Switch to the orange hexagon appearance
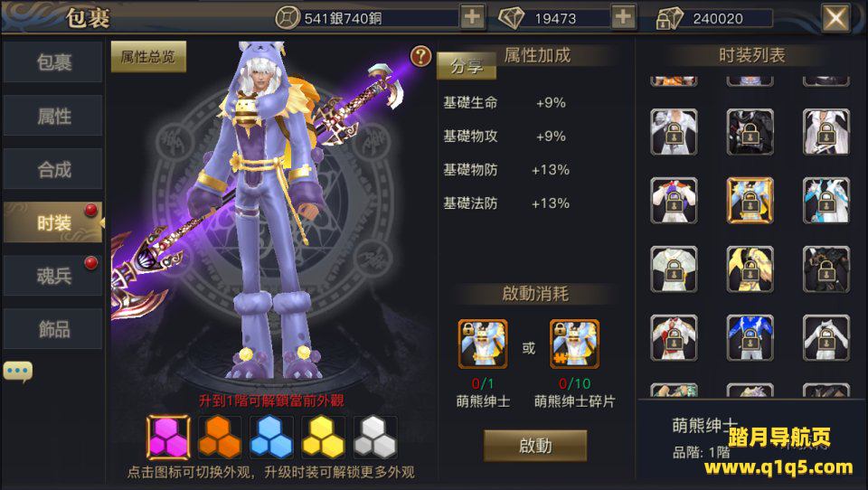Screen dimensions: 868x490 pyautogui.click(x=220, y=438)
